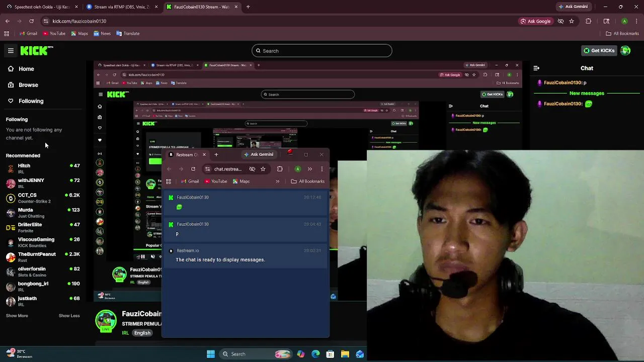The height and width of the screenshot is (362, 644).
Task: Open the Restream window three-dot menu
Action: pos(322,169)
